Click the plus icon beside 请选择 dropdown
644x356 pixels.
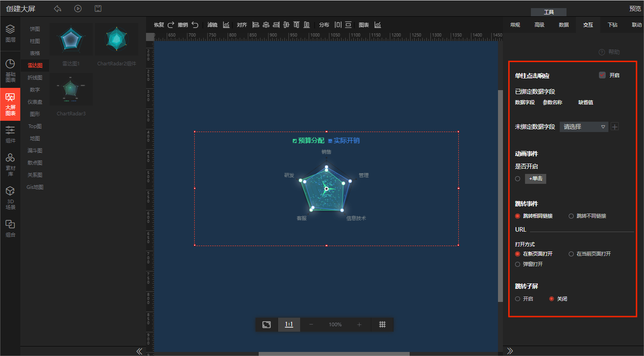click(615, 127)
